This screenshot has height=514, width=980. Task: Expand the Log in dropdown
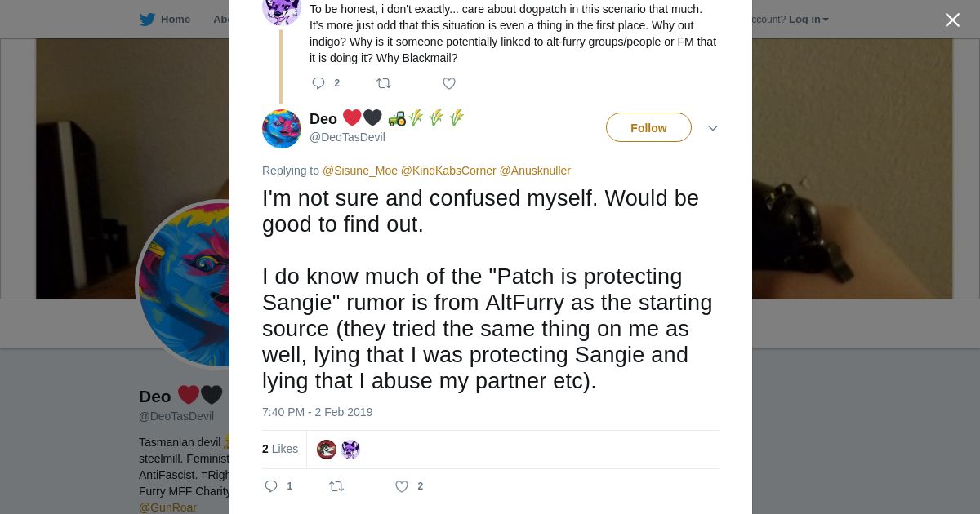point(808,20)
